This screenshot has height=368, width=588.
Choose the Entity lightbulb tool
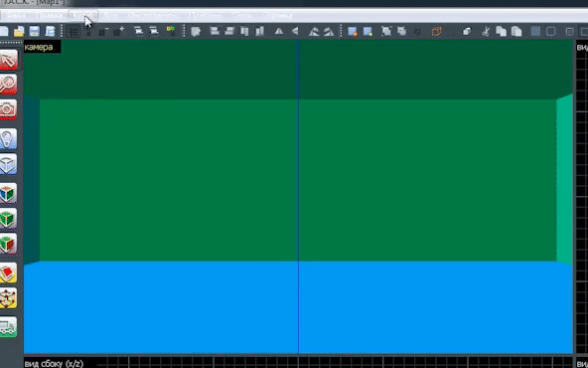pos(8,138)
